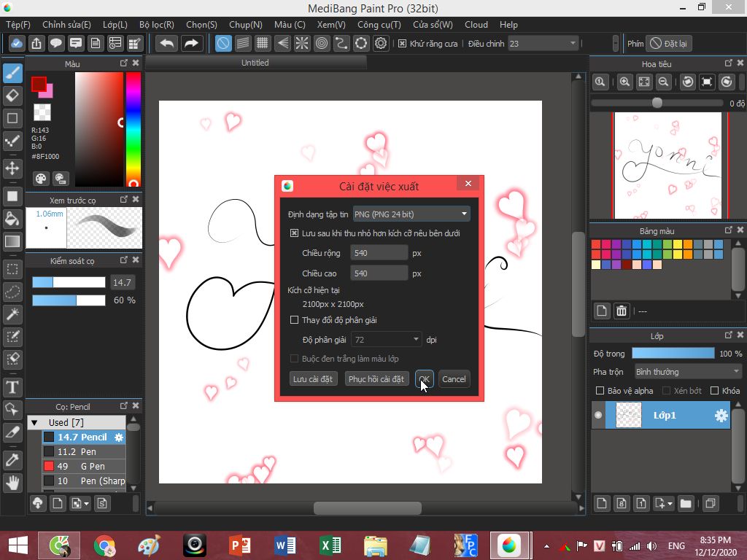747x560 pixels.
Task: Collapse the Used [7] brush group
Action: pyautogui.click(x=34, y=422)
